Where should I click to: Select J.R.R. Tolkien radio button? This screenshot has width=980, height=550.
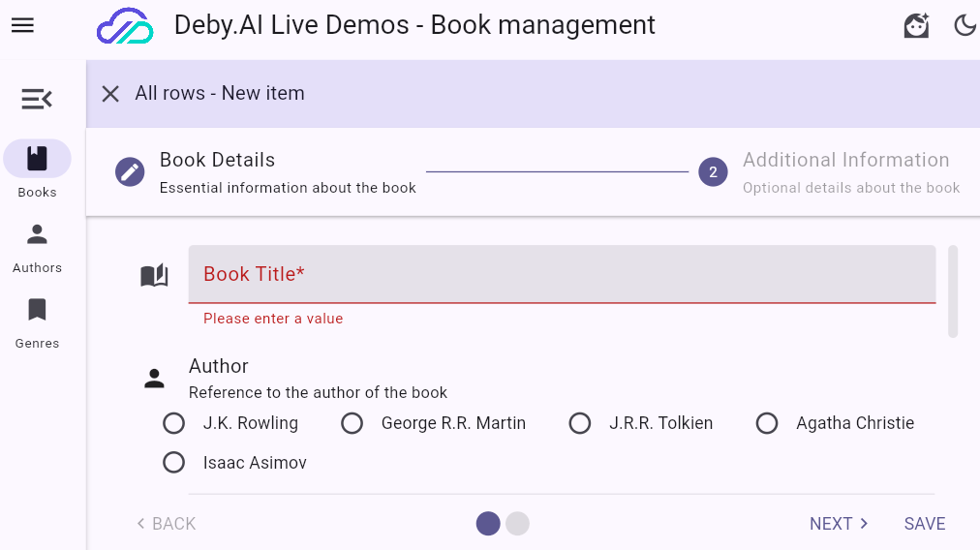[580, 423]
